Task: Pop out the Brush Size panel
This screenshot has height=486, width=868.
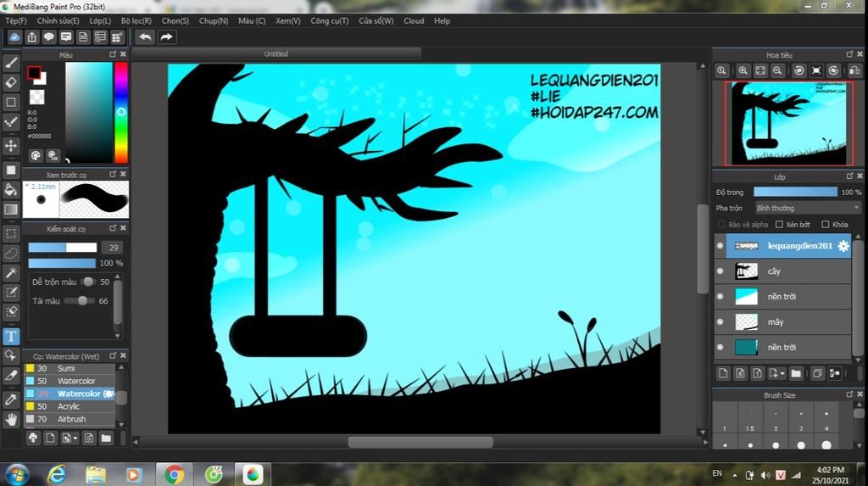Action: coord(849,394)
